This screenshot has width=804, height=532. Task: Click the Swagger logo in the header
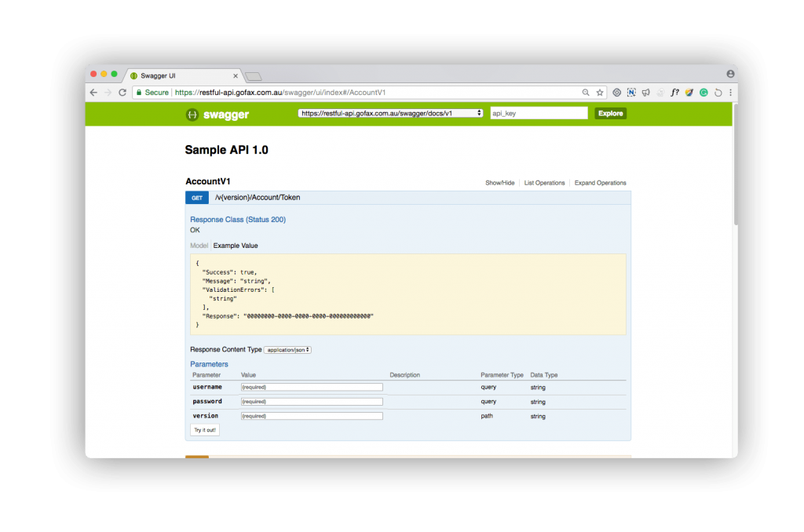(219, 113)
